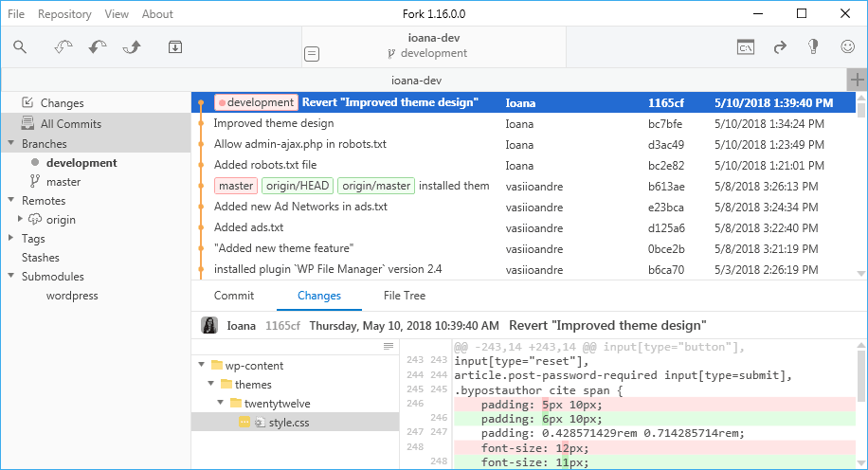Click commit hash 1165cf in details header
Viewport: 868px width, 470px height.
282,326
